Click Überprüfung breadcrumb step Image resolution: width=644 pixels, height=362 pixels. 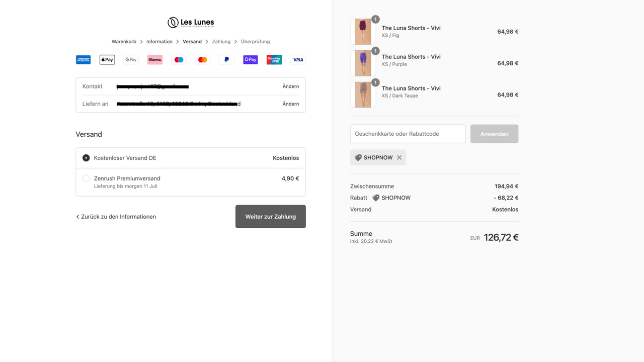(255, 42)
